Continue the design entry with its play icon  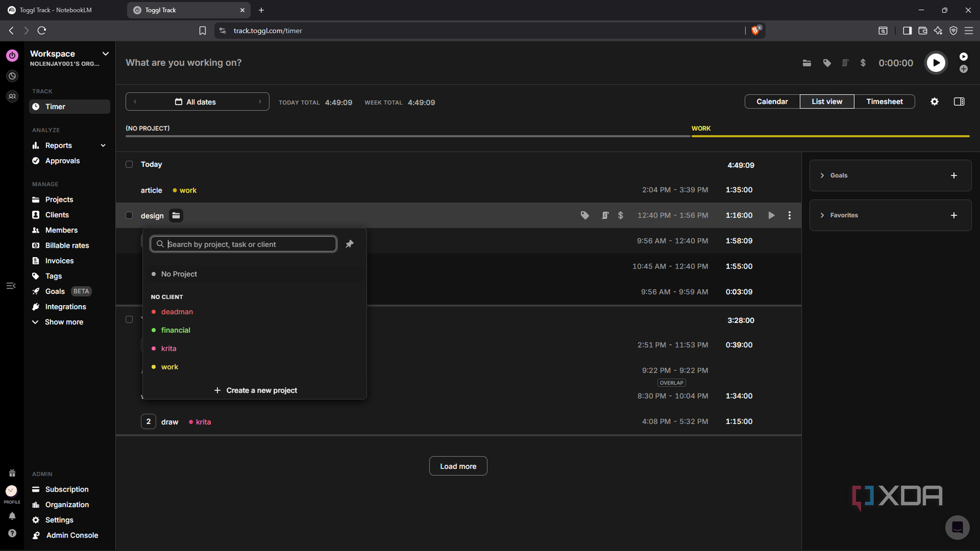[x=771, y=216]
